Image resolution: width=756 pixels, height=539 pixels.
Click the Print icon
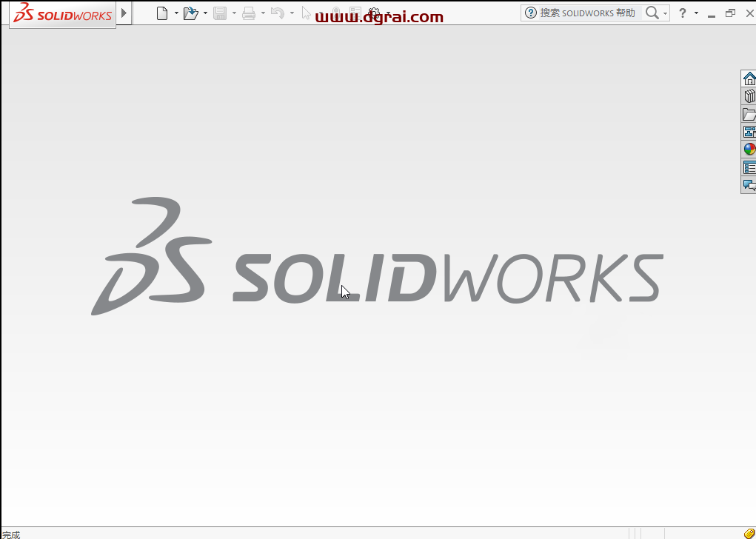pyautogui.click(x=249, y=13)
